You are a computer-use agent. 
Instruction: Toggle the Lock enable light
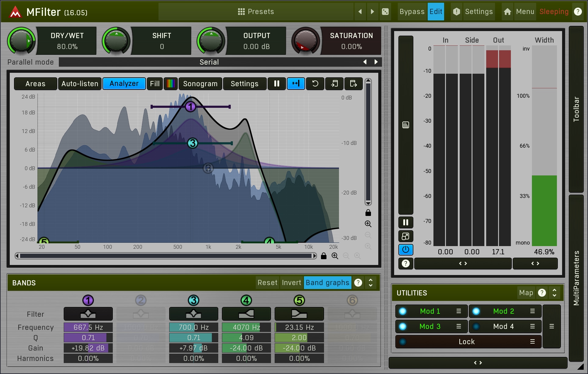pos(403,342)
